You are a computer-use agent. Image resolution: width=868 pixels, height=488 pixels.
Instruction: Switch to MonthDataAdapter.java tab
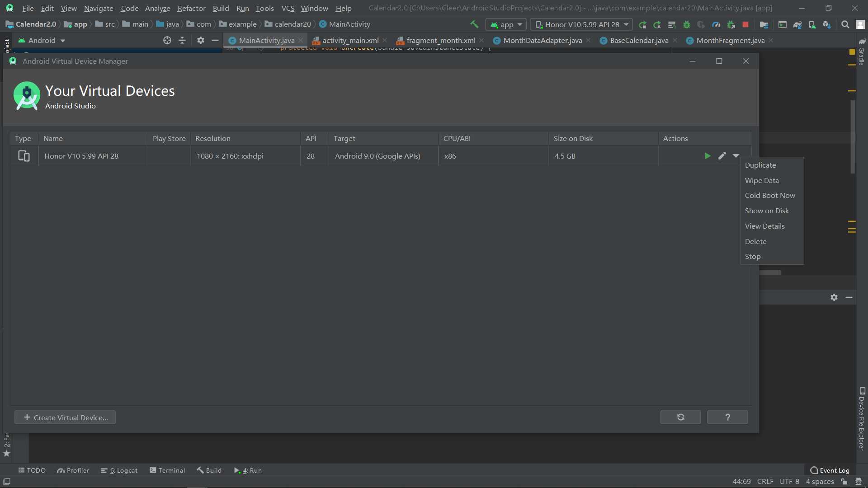point(542,40)
